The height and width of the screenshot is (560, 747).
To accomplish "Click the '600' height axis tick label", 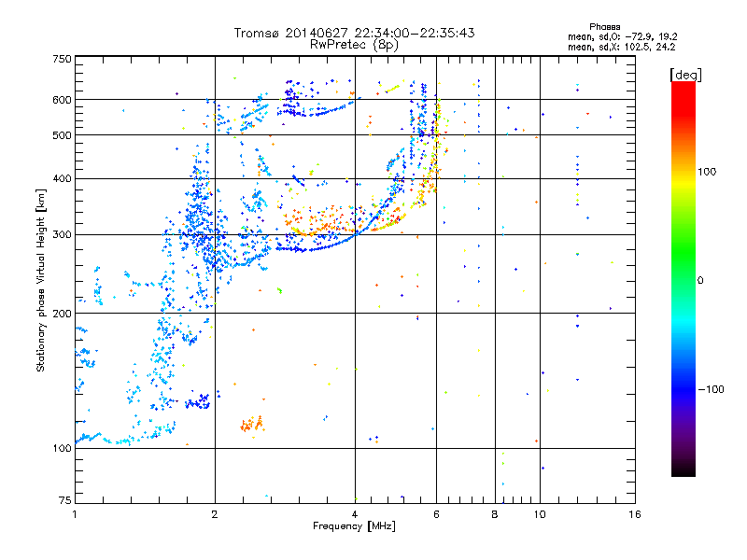I will coord(62,100).
